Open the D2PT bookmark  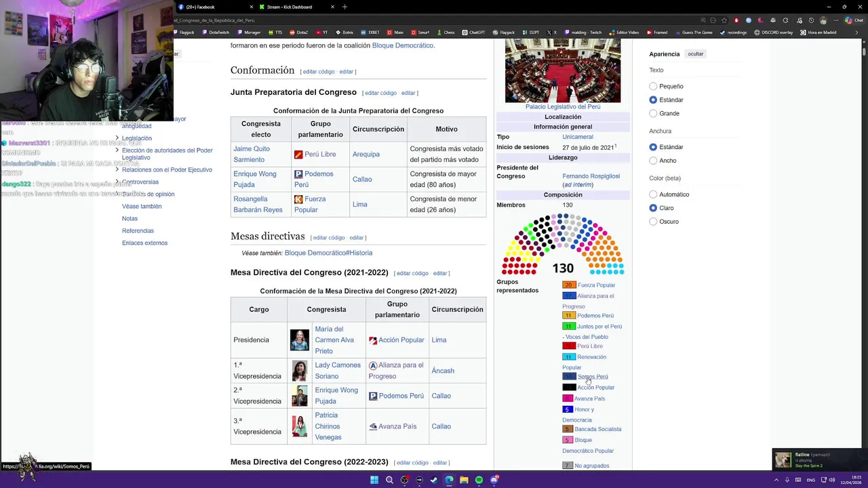pos(531,33)
